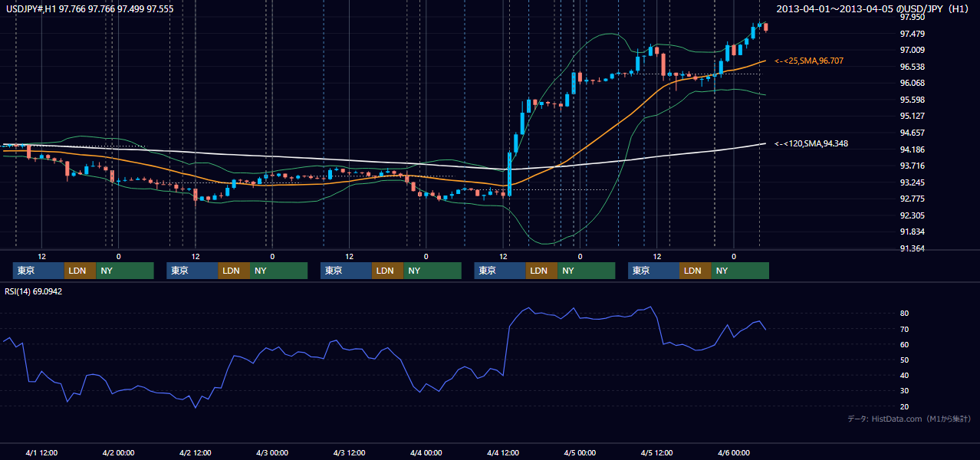980x460 pixels.
Task: Click the 2013-04-01～2013-04-05 USD/JPY (H1) title
Action: click(x=873, y=8)
